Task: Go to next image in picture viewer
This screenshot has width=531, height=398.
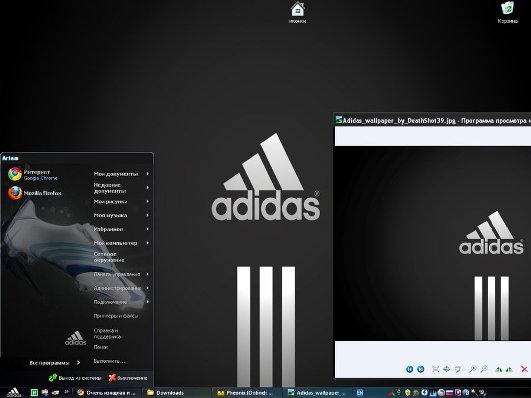Action: (x=421, y=369)
